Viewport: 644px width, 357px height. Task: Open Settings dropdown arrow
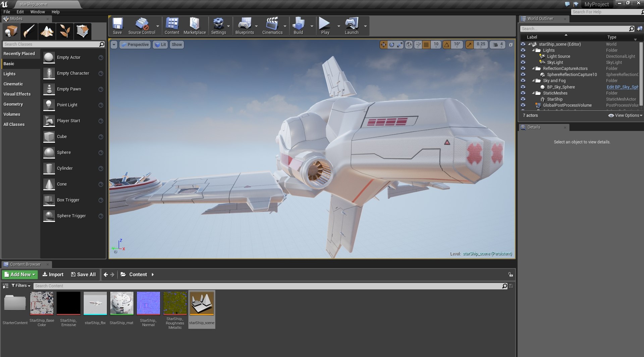point(228,26)
